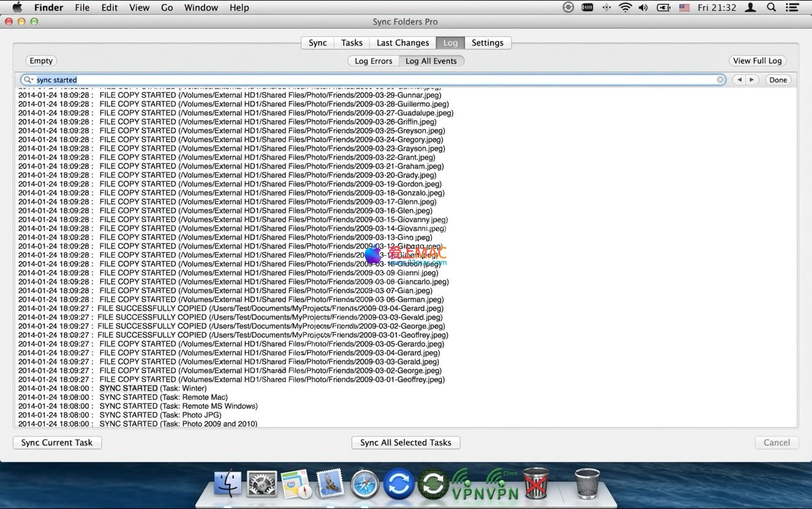Open Spotlight search magnifier icon
812x509 pixels.
[772, 8]
